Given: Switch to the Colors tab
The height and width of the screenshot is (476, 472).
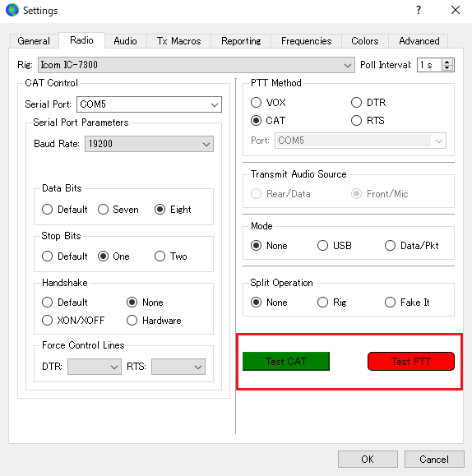Looking at the screenshot, I should click(x=365, y=41).
